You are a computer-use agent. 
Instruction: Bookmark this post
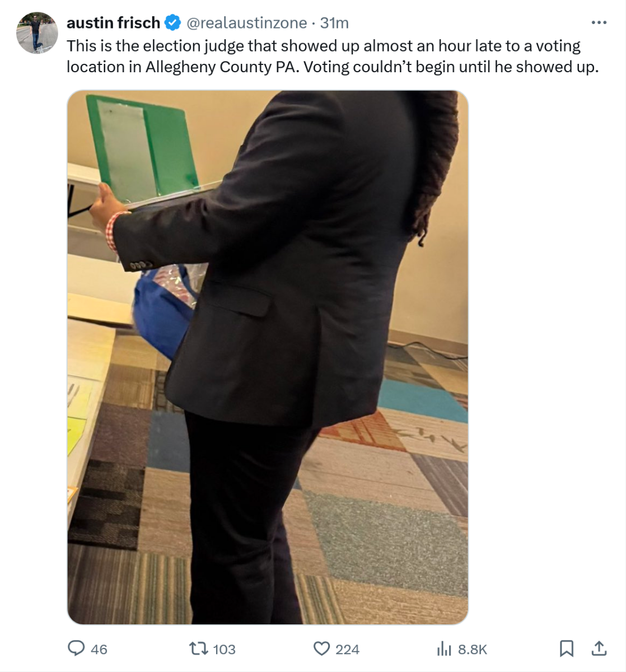point(567,648)
